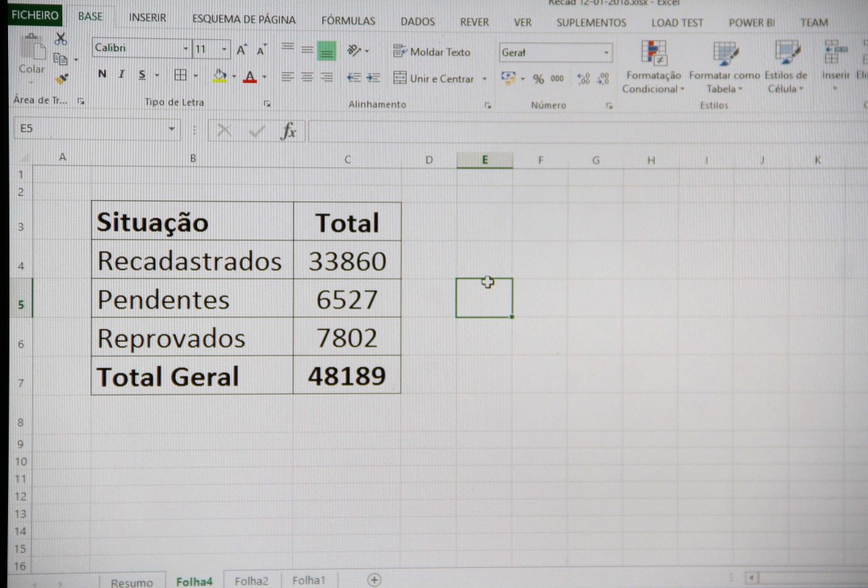Select the Format Painter brush
The width and height of the screenshot is (868, 588).
[62, 79]
